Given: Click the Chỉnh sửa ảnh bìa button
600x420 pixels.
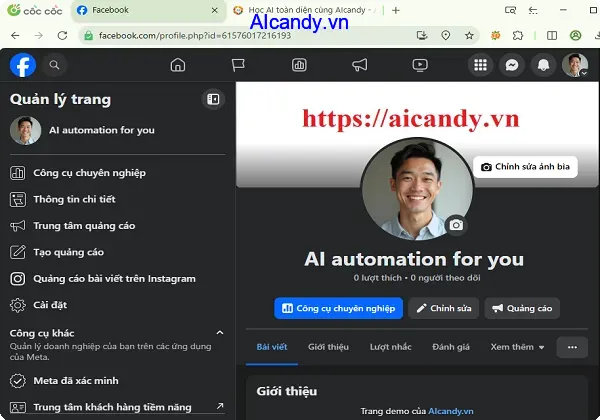Looking at the screenshot, I should click(525, 167).
